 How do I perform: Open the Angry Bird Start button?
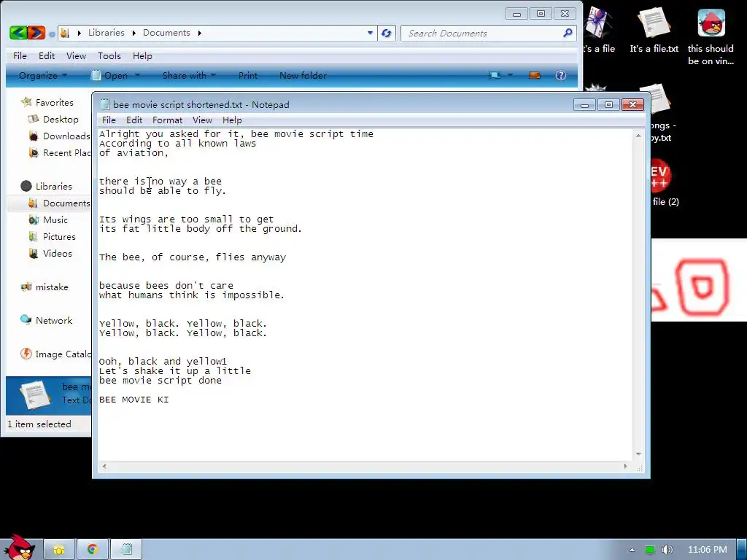pos(18,548)
